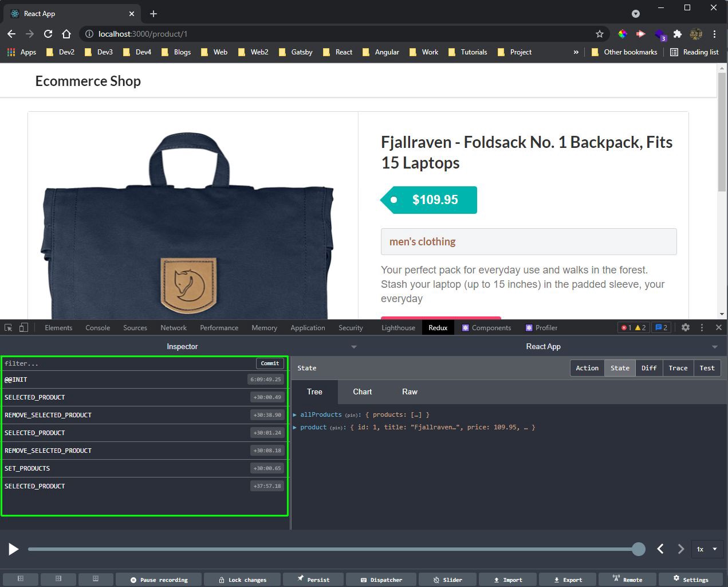Click the Import button
This screenshot has width=728, height=587.
[x=507, y=580]
